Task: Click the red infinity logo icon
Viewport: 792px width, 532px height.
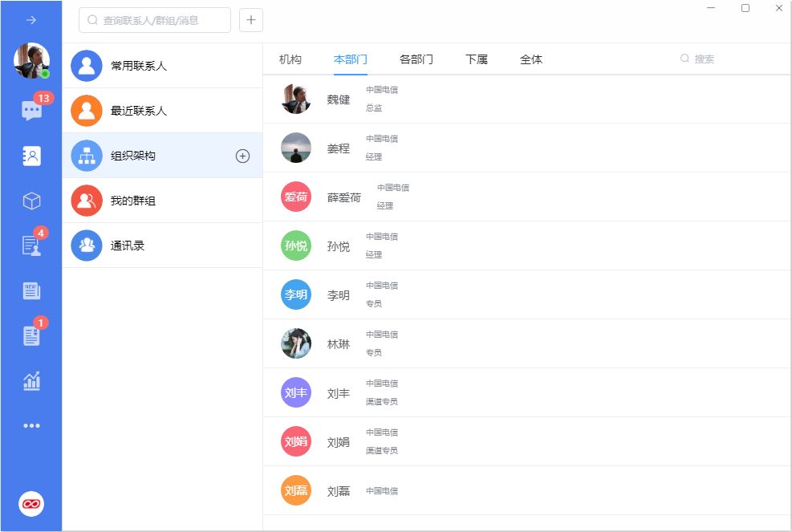Action: [31, 504]
